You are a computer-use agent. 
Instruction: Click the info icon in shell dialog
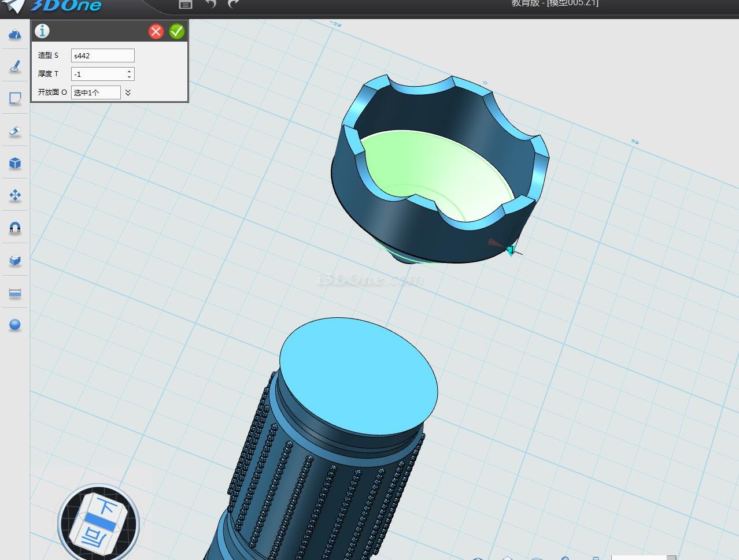pyautogui.click(x=42, y=31)
